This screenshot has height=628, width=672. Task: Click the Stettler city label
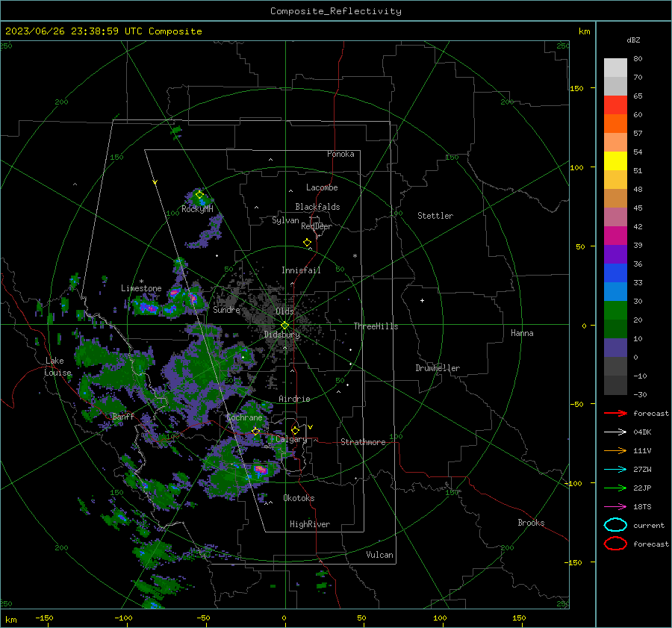click(435, 216)
